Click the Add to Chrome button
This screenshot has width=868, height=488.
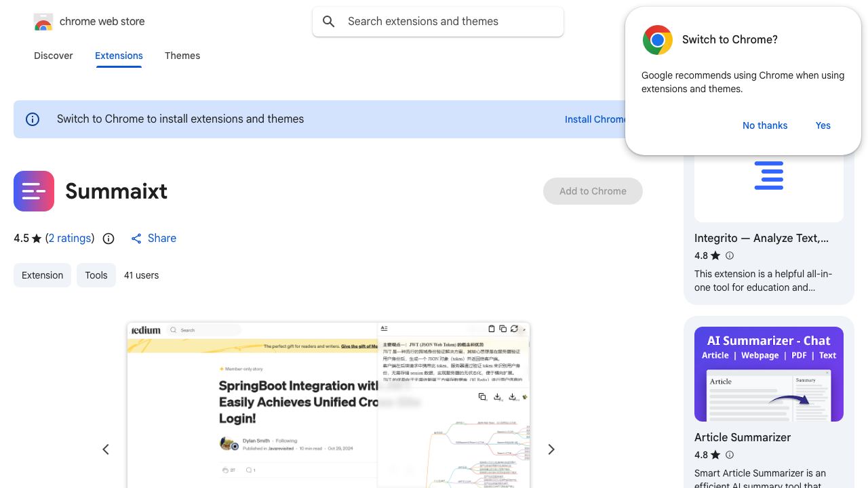coord(593,191)
